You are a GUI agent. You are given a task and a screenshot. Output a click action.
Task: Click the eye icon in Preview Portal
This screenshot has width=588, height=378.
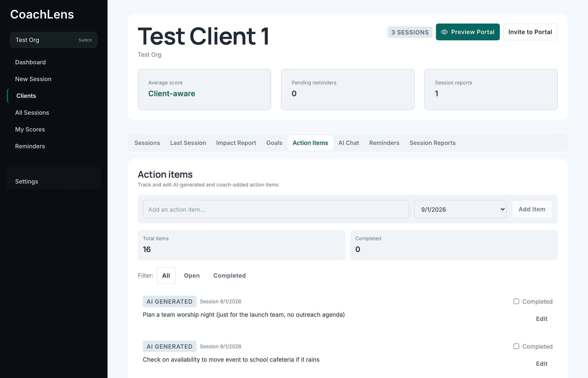coord(444,32)
